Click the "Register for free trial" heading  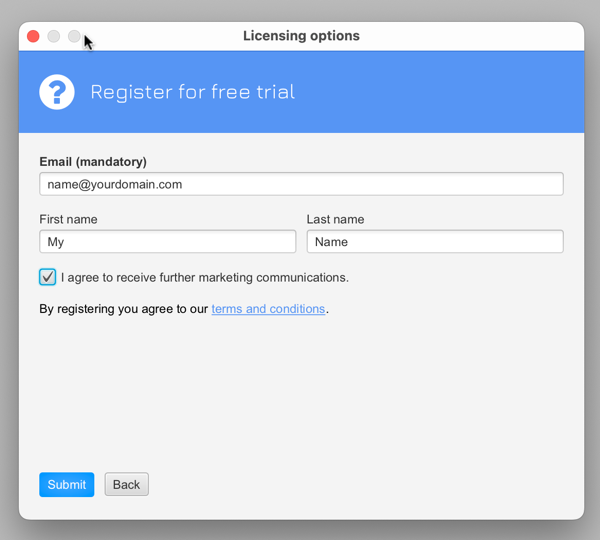coord(192,92)
